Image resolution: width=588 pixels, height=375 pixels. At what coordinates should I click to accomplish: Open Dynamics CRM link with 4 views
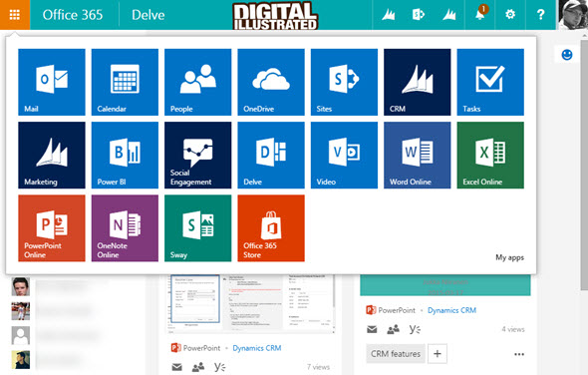coord(451,310)
